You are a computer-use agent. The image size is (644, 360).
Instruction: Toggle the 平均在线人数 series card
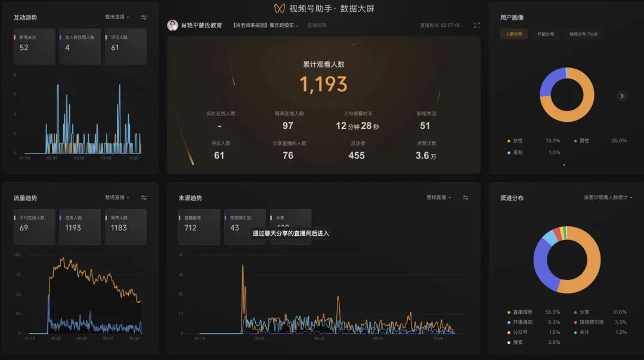[x=34, y=227]
